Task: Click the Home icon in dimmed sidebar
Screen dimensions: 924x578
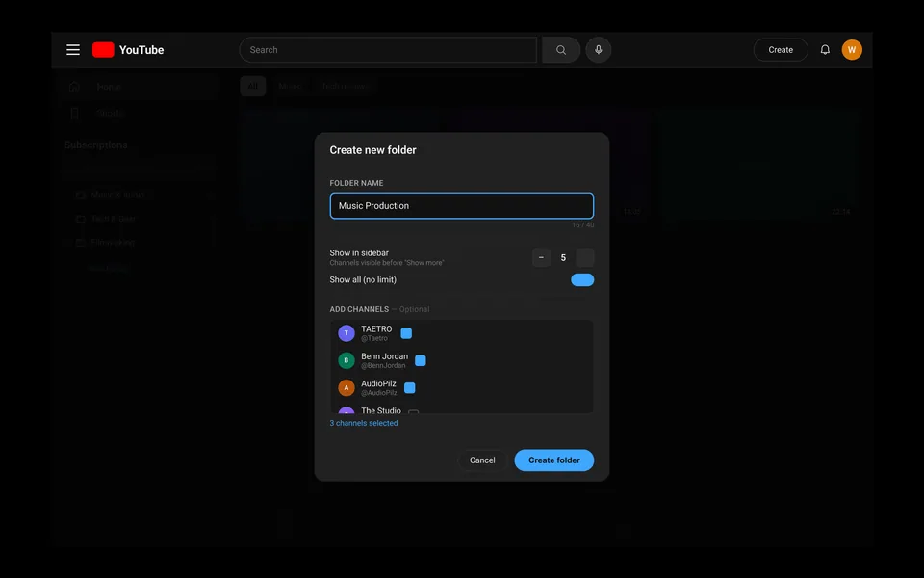Action: 74,87
